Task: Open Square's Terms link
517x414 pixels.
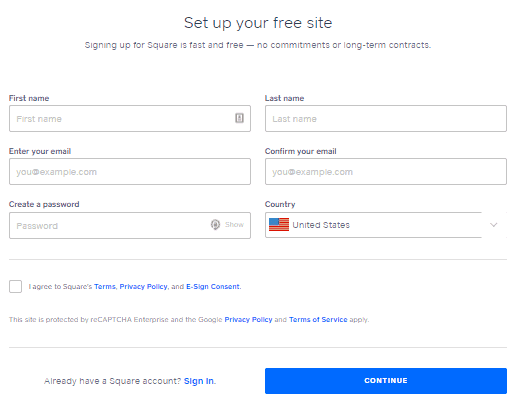Action: pyautogui.click(x=105, y=287)
